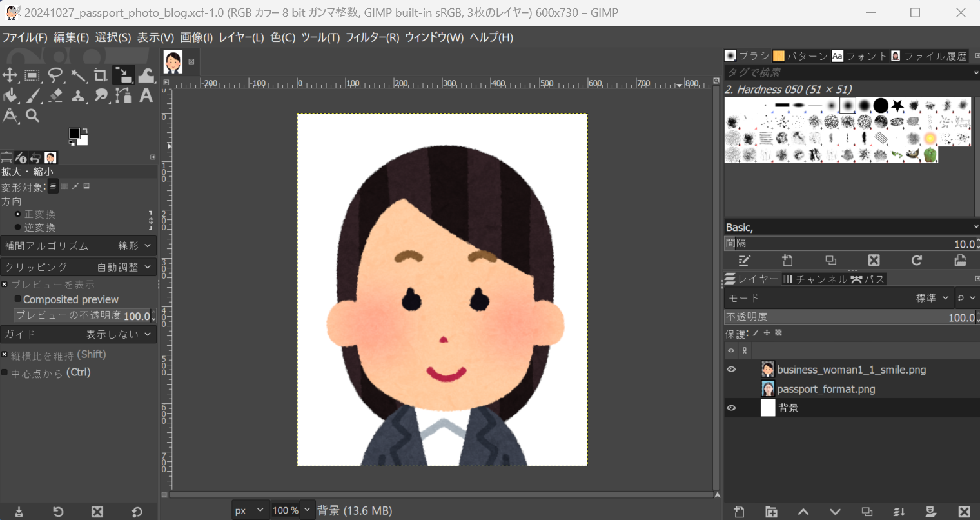
Task: Select the Bucket Fill tool
Action: tap(10, 95)
